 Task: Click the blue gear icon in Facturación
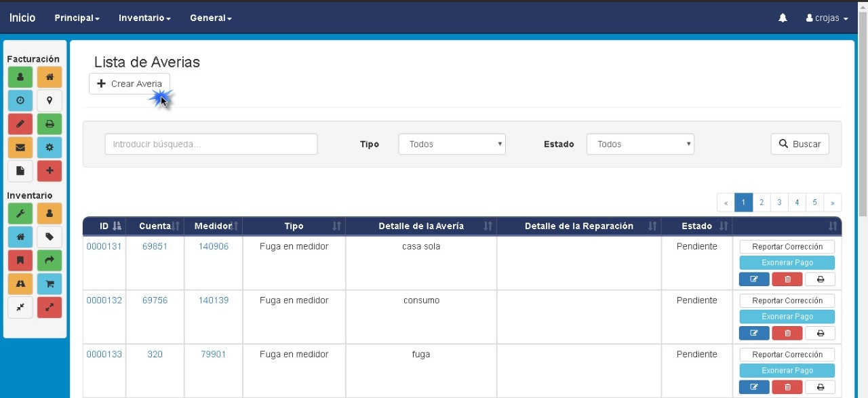(50, 147)
